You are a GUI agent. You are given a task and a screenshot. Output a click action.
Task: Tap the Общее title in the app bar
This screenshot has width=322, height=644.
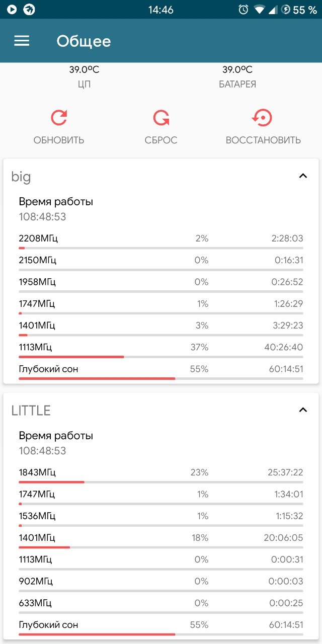tap(84, 41)
